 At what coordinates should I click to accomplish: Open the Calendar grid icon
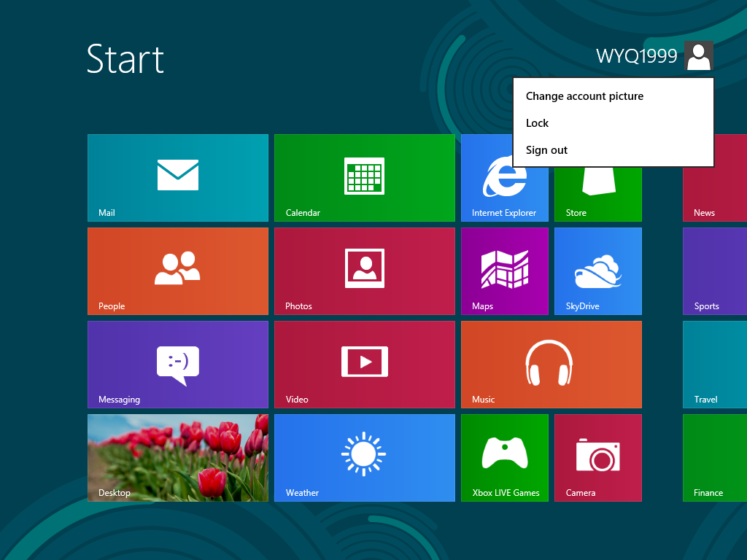(365, 176)
